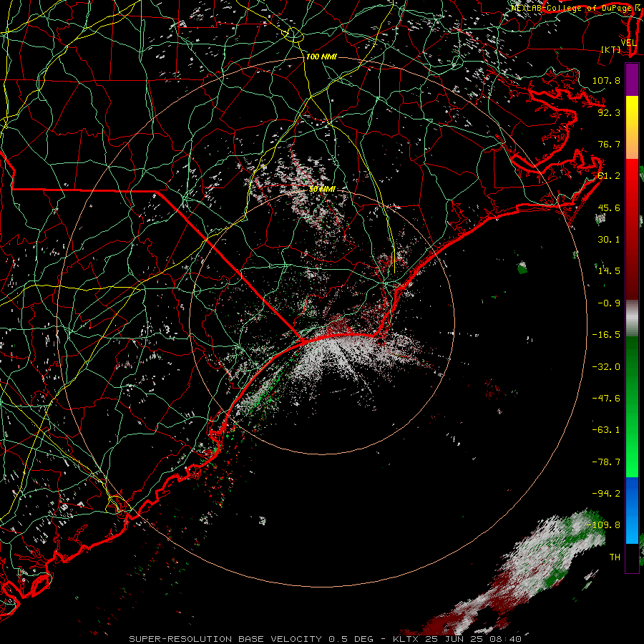Click the VEL legend title
Viewport: 644px width, 644px height.
[628, 42]
